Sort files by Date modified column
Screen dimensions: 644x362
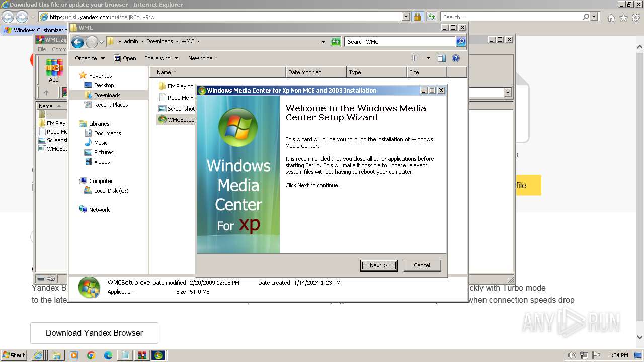(x=316, y=72)
